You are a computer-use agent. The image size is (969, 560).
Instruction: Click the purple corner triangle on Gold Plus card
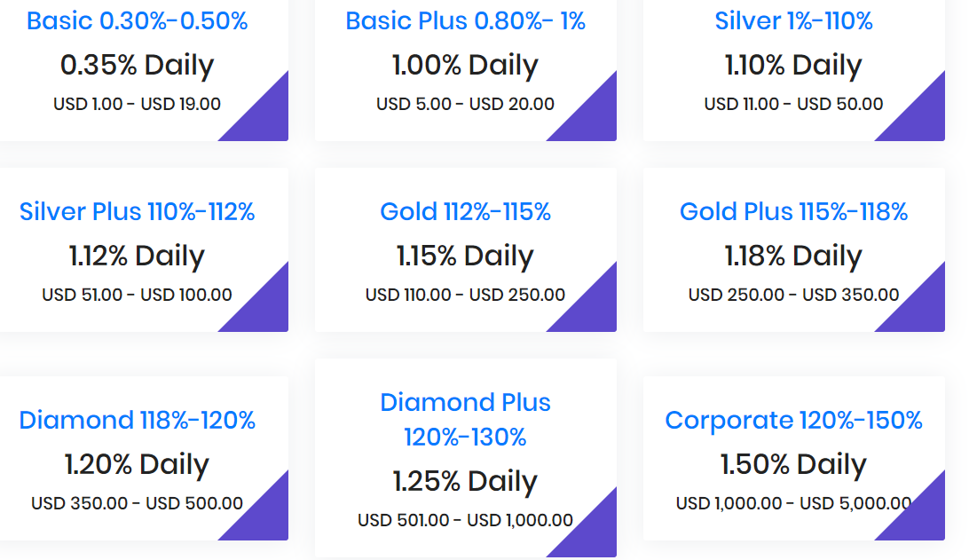click(921, 308)
